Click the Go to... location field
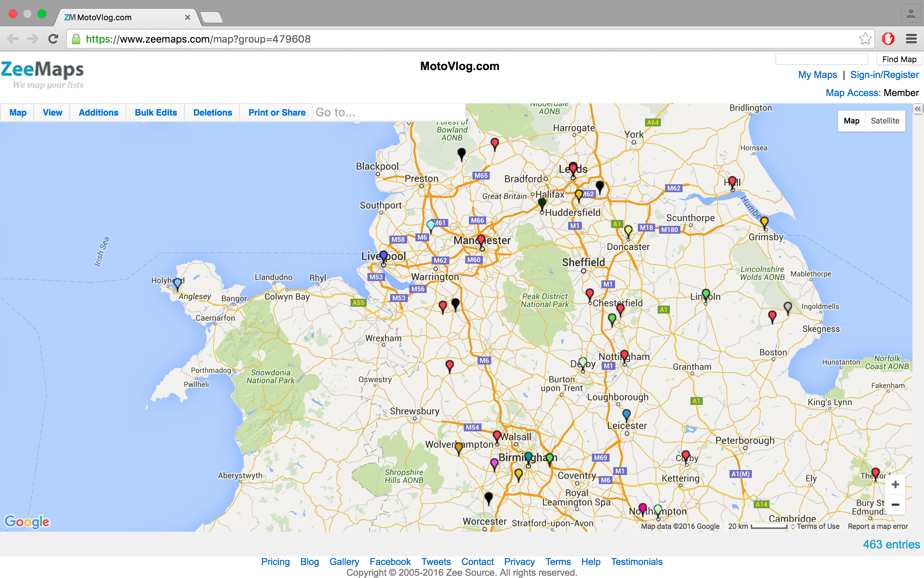This screenshot has width=924, height=578. pos(389,112)
